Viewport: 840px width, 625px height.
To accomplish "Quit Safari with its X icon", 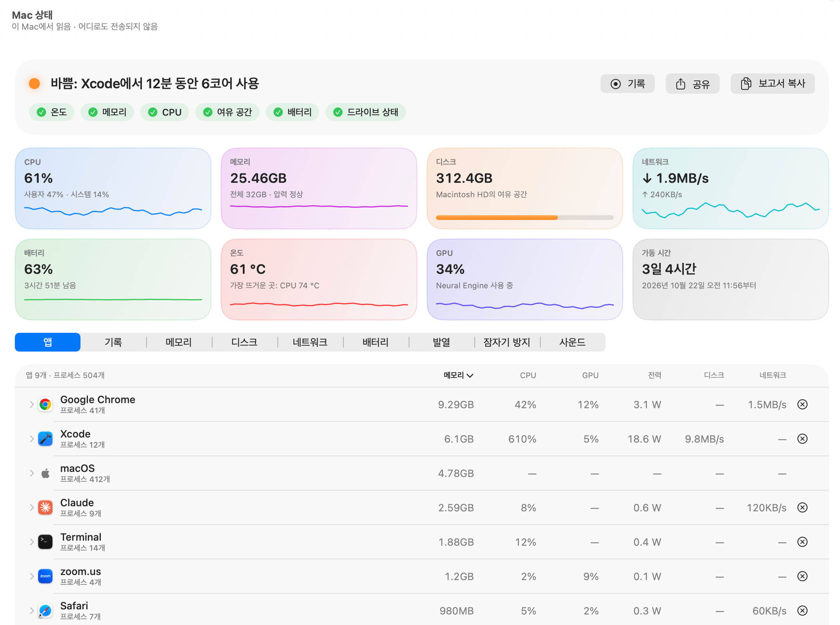I will [802, 611].
